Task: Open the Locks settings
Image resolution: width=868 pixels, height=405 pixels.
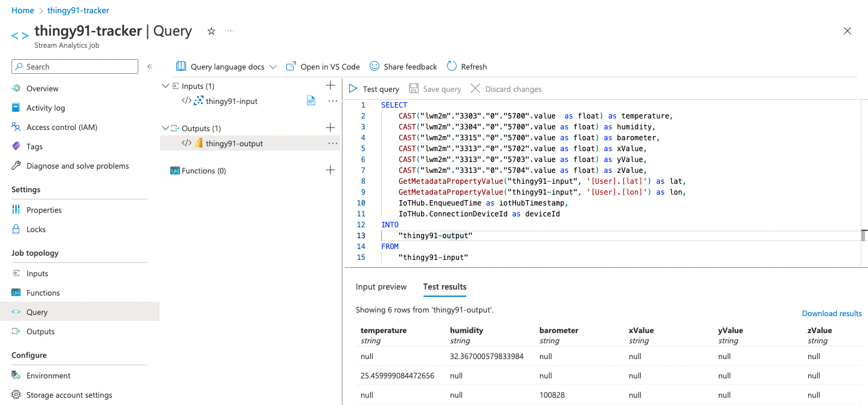Action: pyautogui.click(x=36, y=229)
